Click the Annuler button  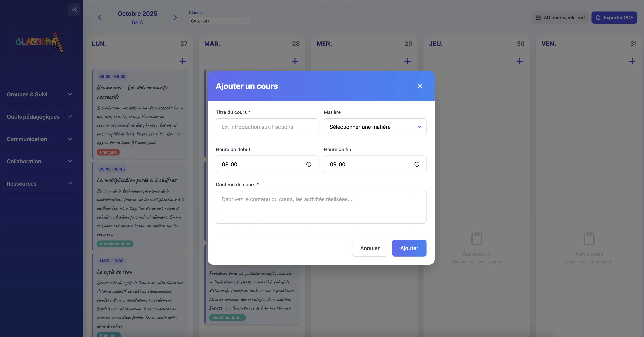click(369, 248)
